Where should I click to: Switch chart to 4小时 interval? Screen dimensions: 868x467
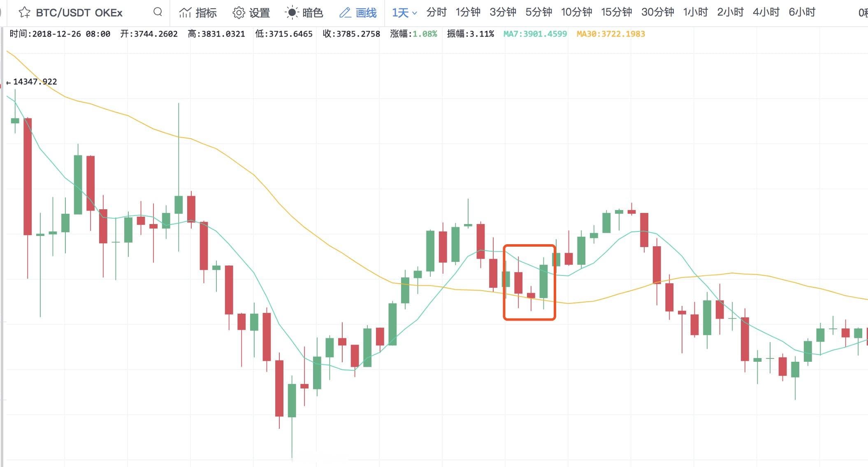pyautogui.click(x=766, y=12)
